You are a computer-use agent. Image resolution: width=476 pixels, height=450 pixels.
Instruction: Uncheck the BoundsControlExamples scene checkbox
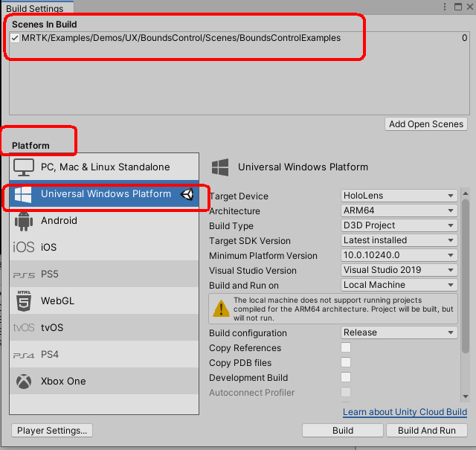(x=15, y=38)
